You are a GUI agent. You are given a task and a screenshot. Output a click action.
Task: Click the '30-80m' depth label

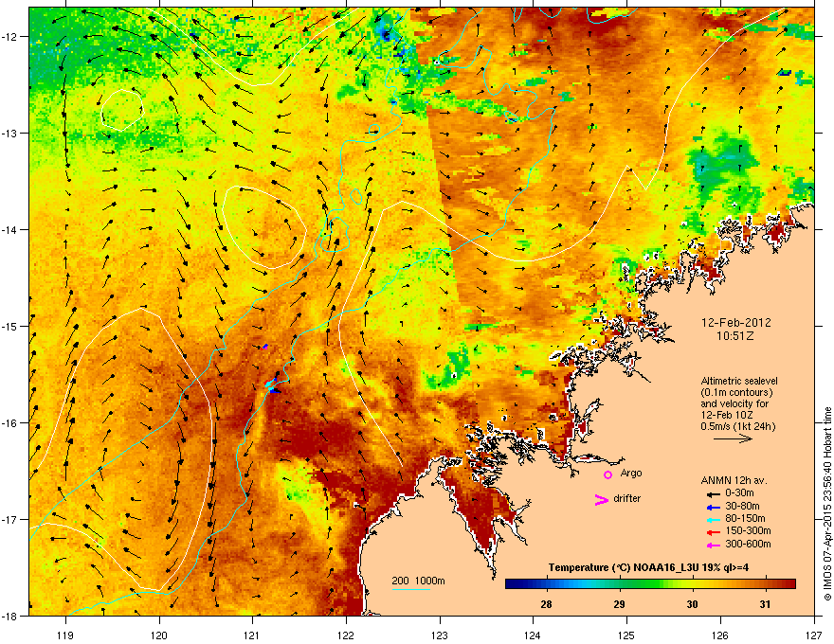pos(742,506)
